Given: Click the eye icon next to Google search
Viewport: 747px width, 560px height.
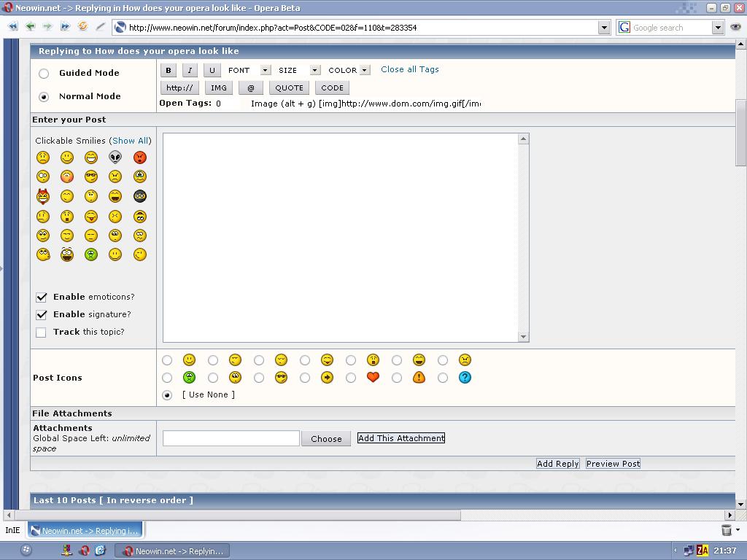Looking at the screenshot, I should pos(735,27).
